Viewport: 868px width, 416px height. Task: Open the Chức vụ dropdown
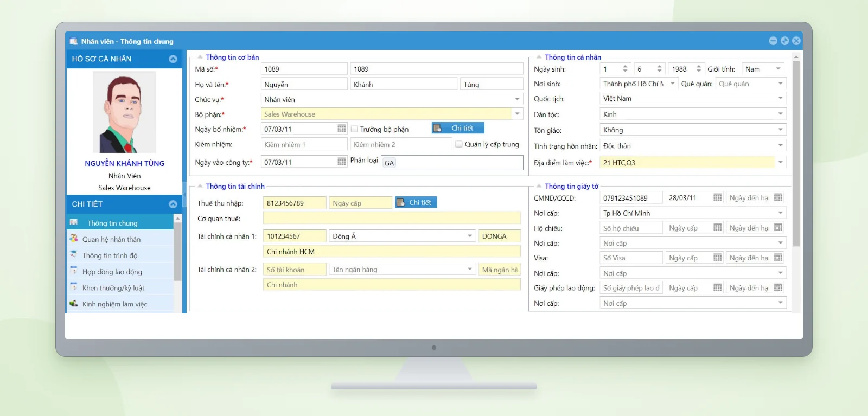point(517,99)
